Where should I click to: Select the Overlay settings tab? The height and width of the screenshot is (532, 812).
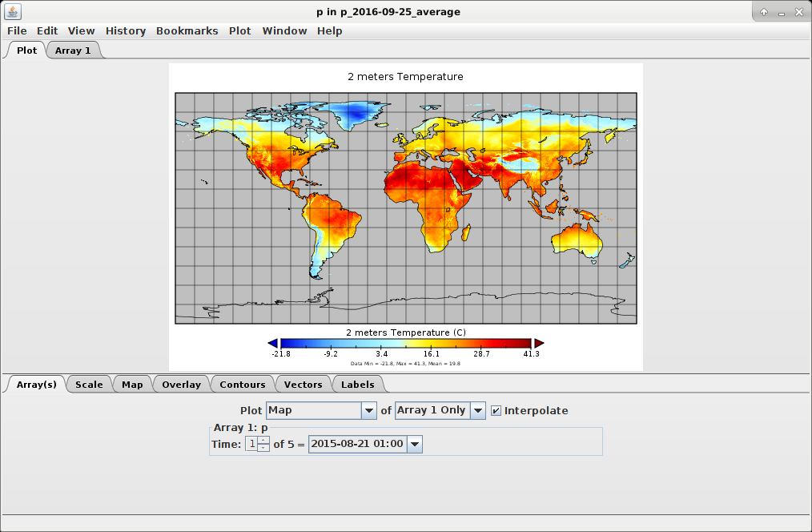coord(181,385)
